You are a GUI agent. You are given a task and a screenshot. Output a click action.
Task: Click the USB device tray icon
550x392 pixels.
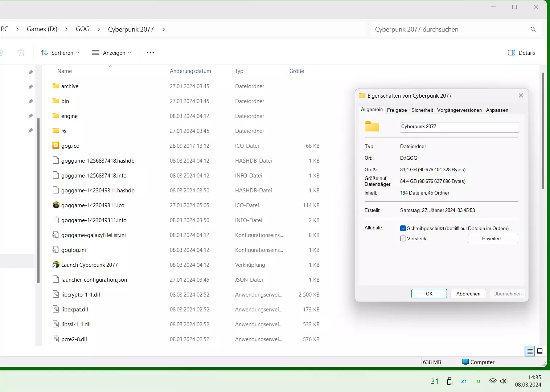pyautogui.click(x=450, y=381)
